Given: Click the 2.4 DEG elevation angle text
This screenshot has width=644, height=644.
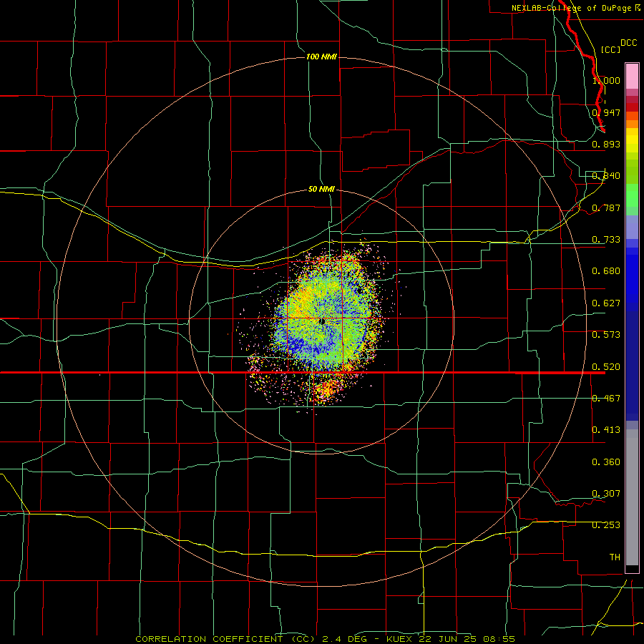Looking at the screenshot, I should click(344, 639).
